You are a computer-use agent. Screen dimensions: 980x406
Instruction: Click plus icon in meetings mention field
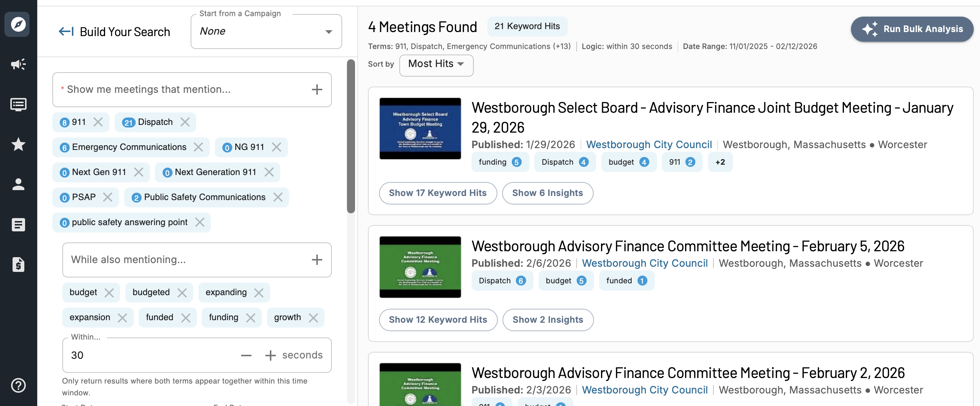[x=316, y=90]
